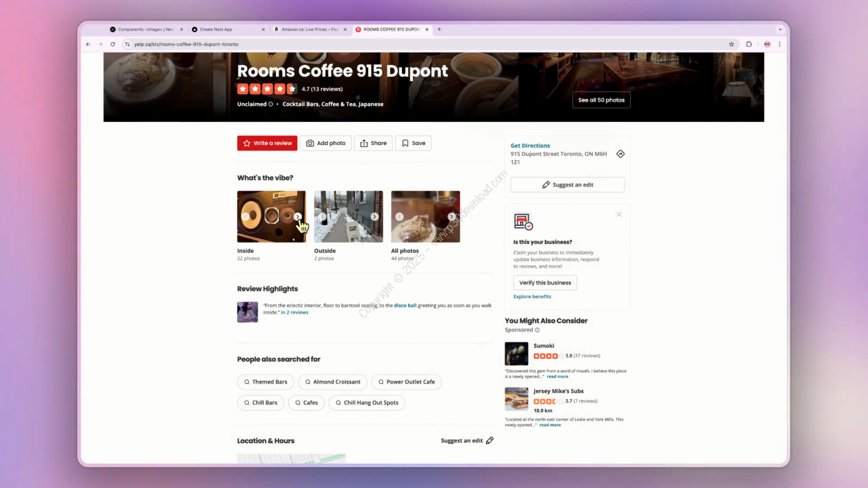The height and width of the screenshot is (488, 868).
Task: Open the Cocktail Bars category link
Action: [300, 104]
